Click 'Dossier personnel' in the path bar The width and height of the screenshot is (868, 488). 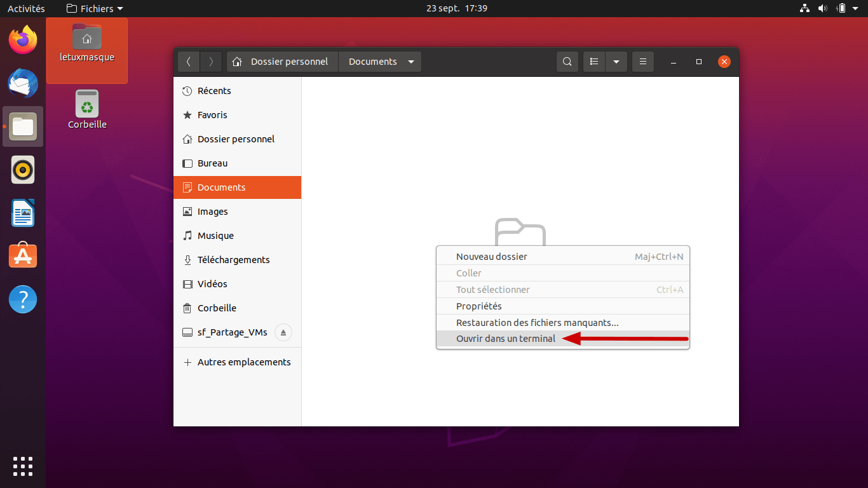(282, 62)
